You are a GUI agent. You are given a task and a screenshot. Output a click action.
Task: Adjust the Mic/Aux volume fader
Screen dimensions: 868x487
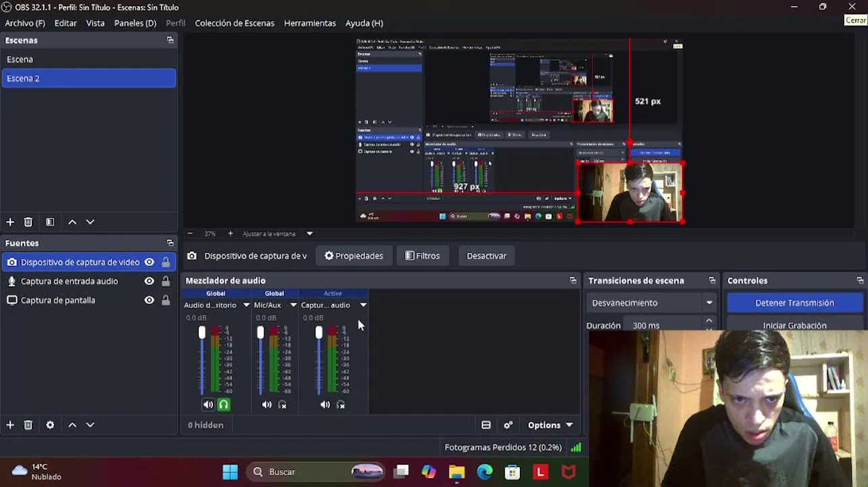pos(260,332)
